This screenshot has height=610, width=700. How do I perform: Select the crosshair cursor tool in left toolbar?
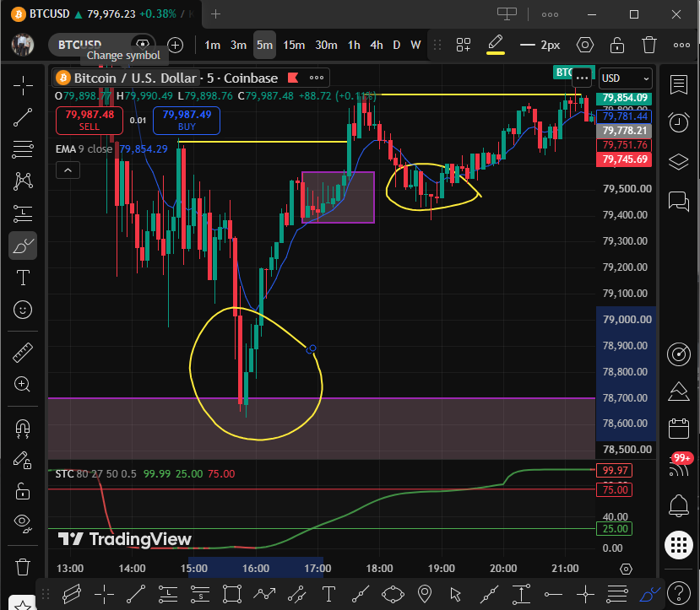click(x=23, y=85)
